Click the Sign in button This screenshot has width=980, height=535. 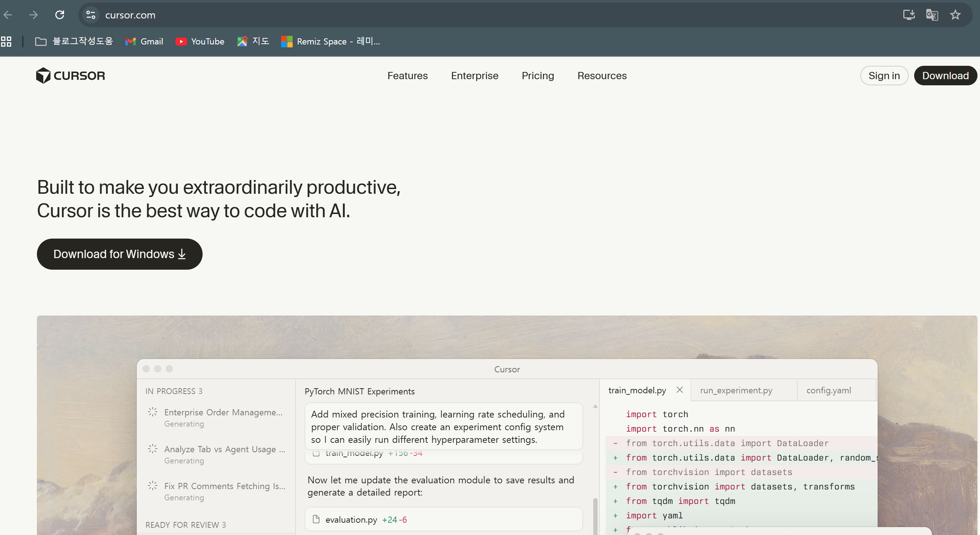(x=884, y=75)
